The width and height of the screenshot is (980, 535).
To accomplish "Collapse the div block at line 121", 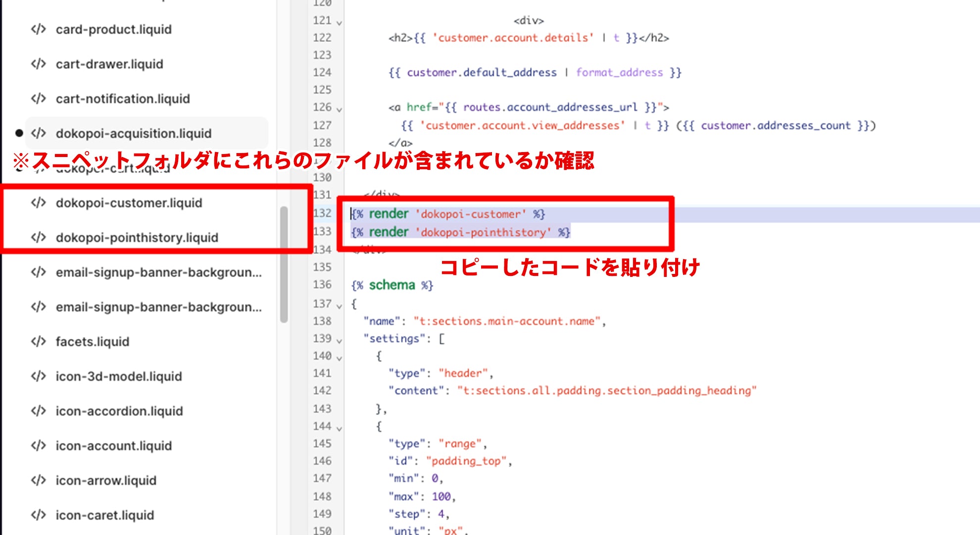I will coord(339,22).
